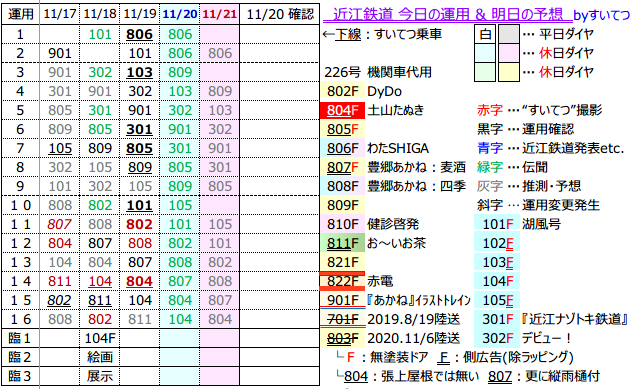Viewport: 634px width, 389px height.
Task: Select the struck-through 701F cell
Action: [x=342, y=319]
